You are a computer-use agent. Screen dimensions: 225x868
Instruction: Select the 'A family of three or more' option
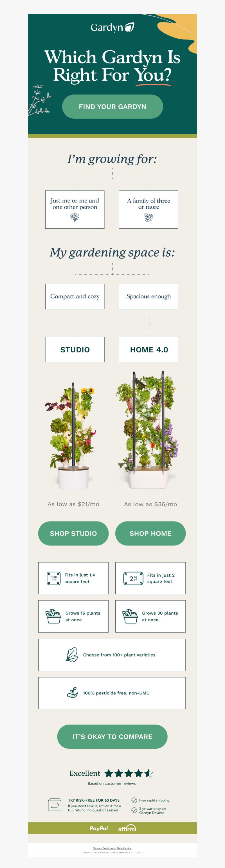click(x=148, y=210)
